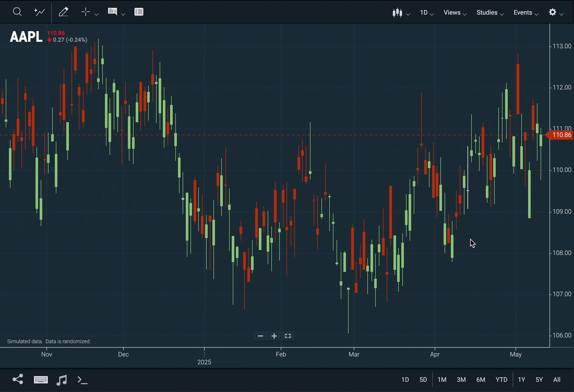Screen dimensions: 574x392
Task: Select the 1M range button
Action: (442, 379)
